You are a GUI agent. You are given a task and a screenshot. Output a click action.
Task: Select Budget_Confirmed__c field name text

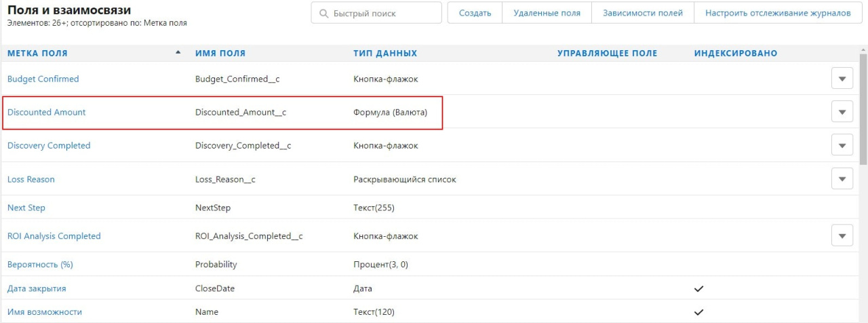(x=237, y=79)
